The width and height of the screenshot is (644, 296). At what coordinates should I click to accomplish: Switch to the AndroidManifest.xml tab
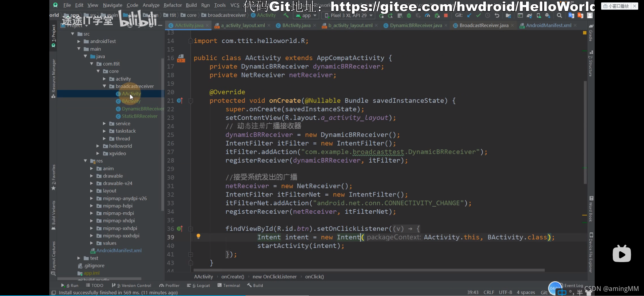548,25
